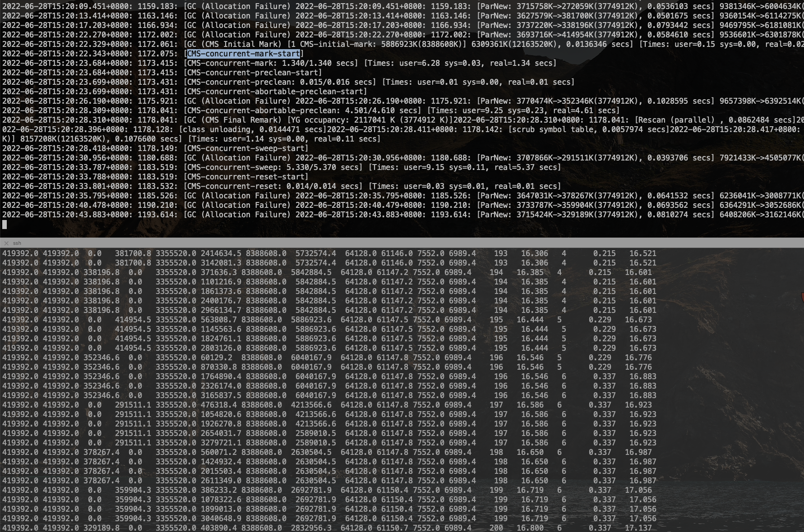Click 'CMS-concurrent-sweep: 5.330/5.370 secs' text
The image size is (804, 532).
pyautogui.click(x=273, y=167)
